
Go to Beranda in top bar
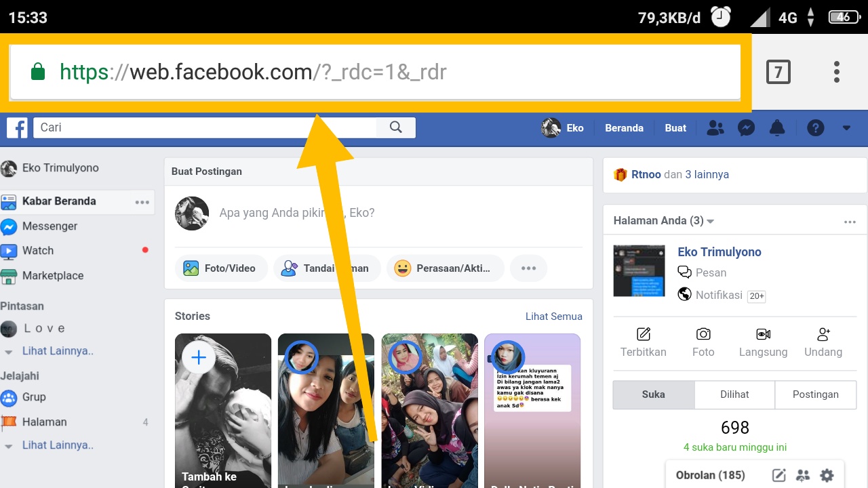coord(624,128)
